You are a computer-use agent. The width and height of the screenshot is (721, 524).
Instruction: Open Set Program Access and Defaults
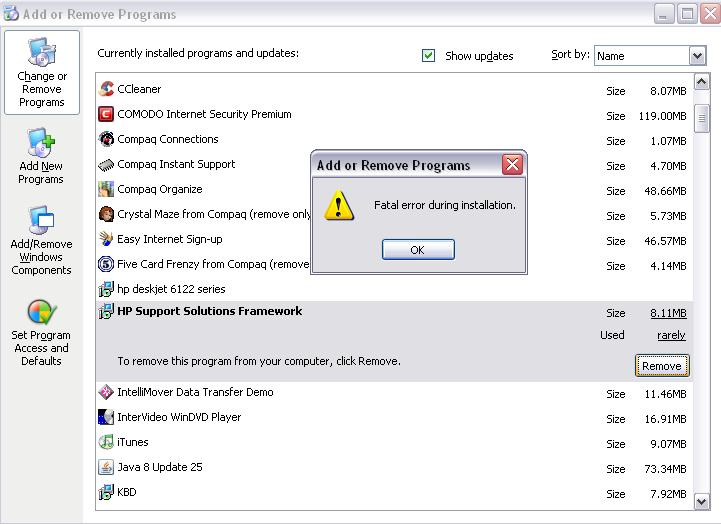[41, 333]
